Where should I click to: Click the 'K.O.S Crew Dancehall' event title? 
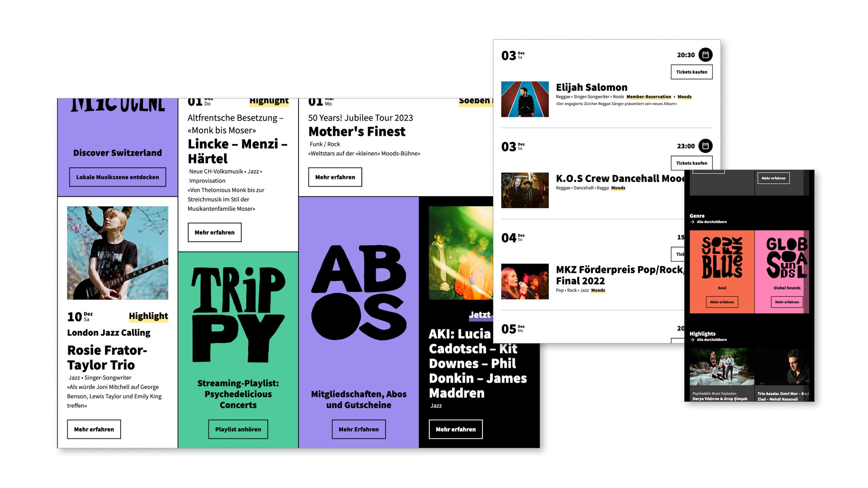620,178
